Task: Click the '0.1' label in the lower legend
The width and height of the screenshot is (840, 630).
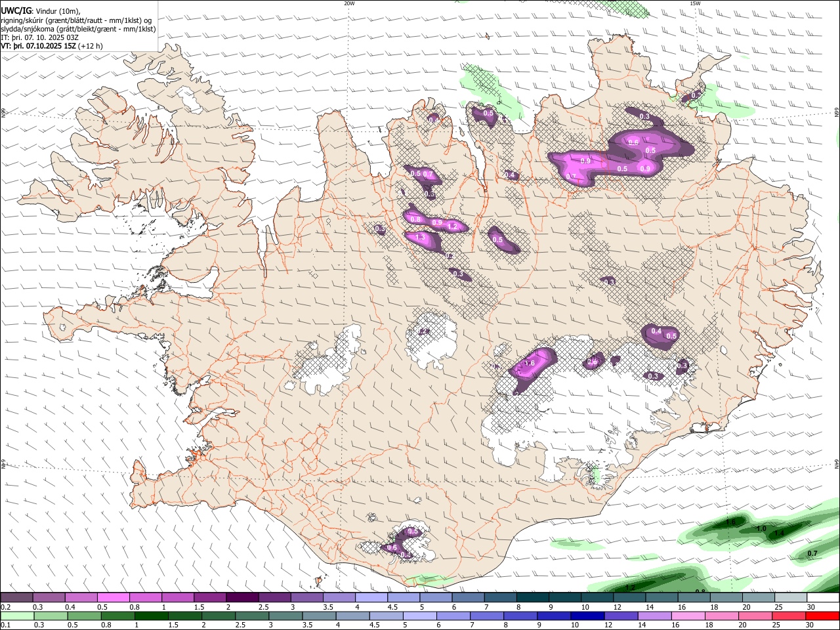Action: [x=6, y=625]
